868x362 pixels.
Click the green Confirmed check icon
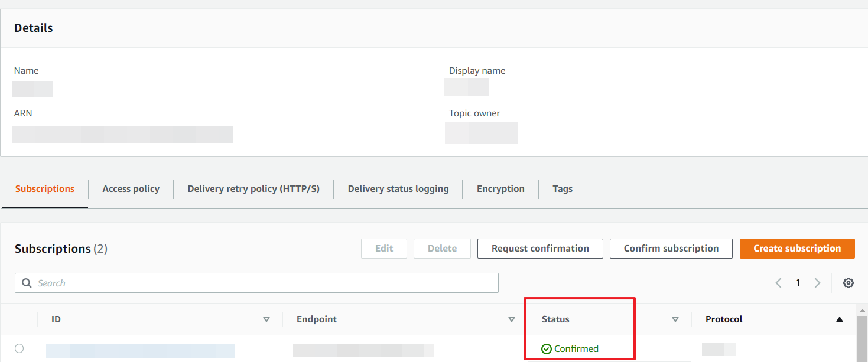[x=547, y=349]
